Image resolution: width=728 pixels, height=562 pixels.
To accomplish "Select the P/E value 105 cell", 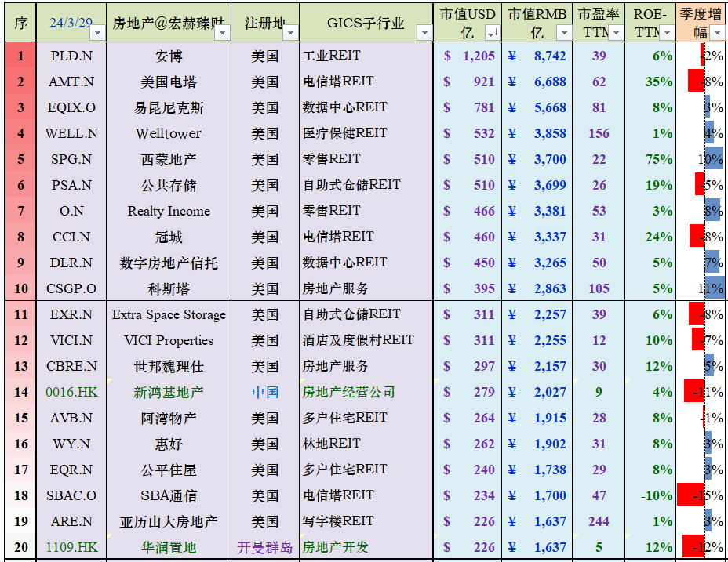I will (599, 288).
